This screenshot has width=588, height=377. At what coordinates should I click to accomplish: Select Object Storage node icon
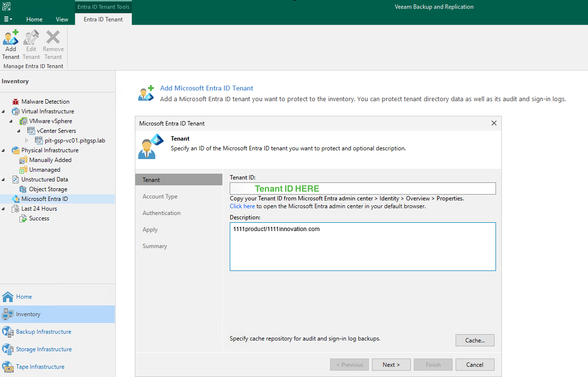pos(23,189)
